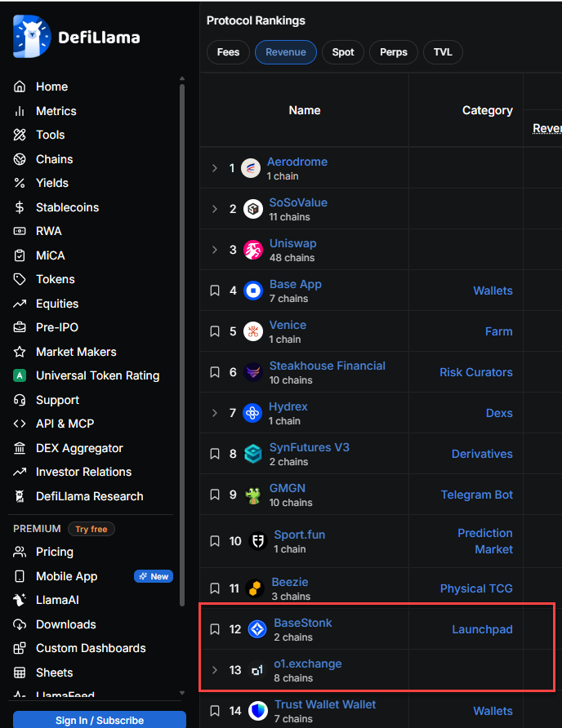Viewport: 562px width, 728px height.
Task: Click the Metrics bar chart icon
Action: click(20, 111)
